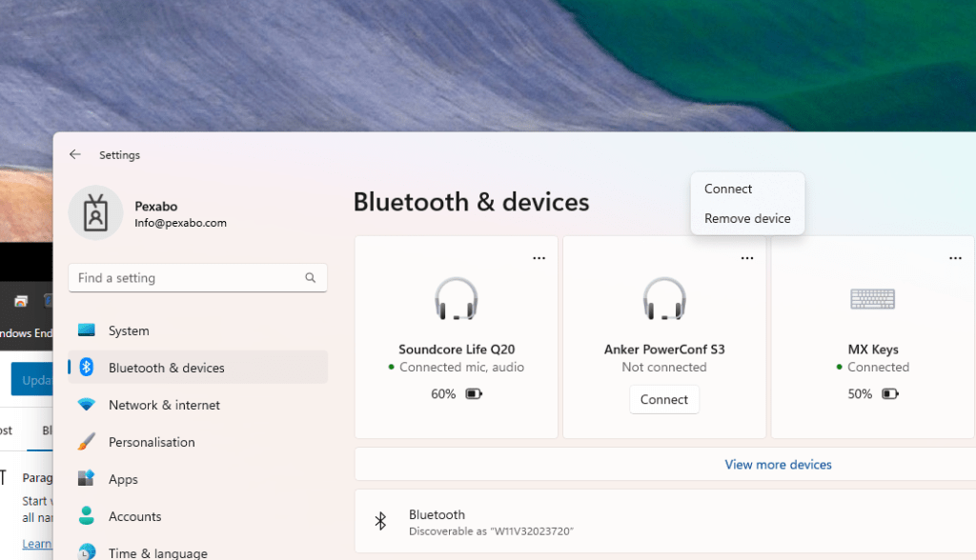Screen dimensions: 976x560
Task: Click the Soundcore Life Q20 headphones icon
Action: (x=457, y=299)
